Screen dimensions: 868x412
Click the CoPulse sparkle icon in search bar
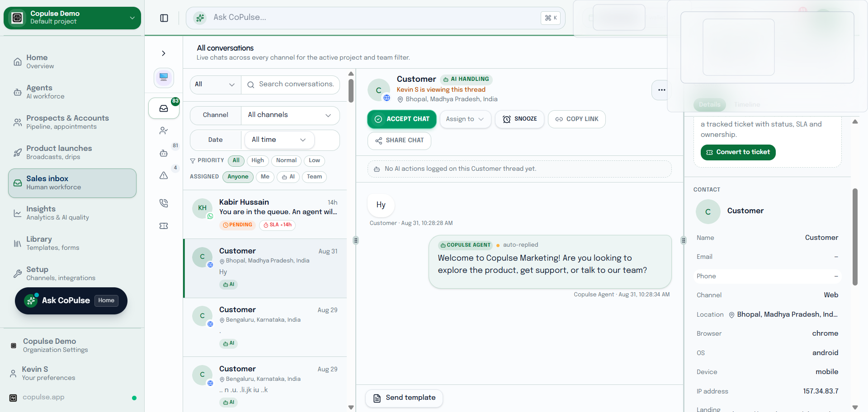[x=200, y=18]
